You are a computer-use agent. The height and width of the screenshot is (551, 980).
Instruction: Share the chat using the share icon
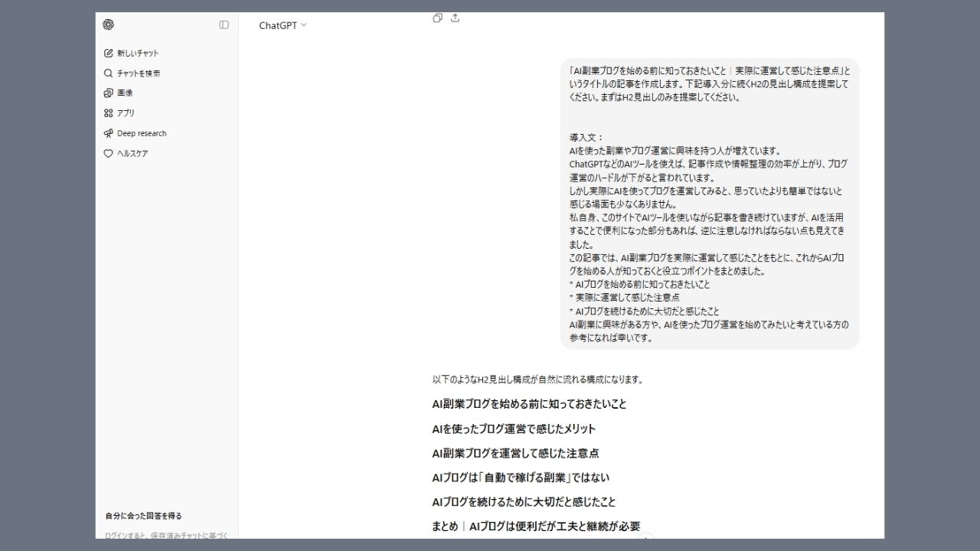click(x=456, y=18)
